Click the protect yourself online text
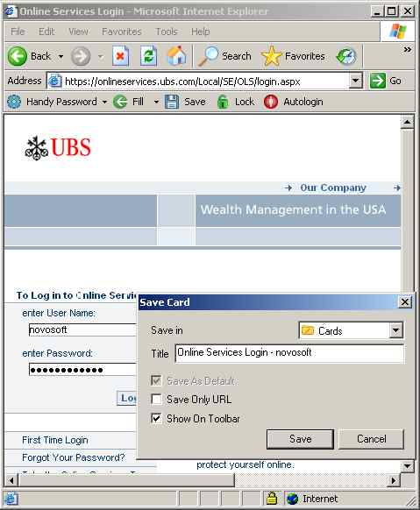Screen dimensions: 420x510 pos(246,464)
